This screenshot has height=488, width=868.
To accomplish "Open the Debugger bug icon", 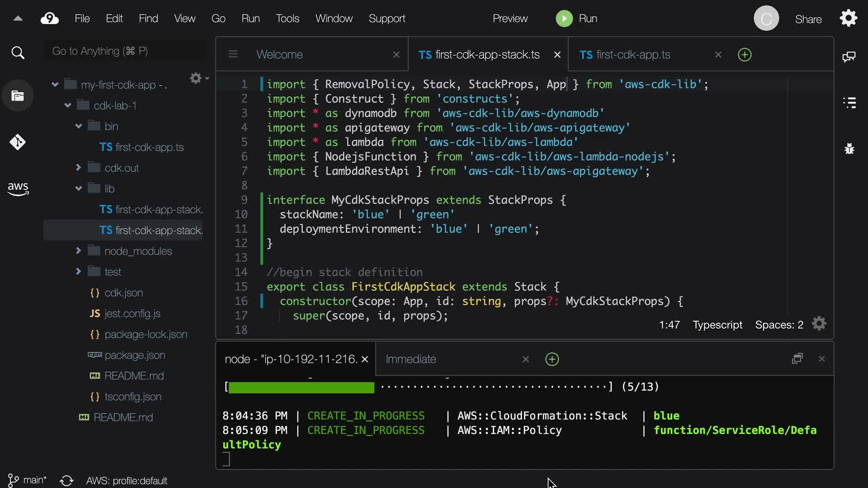I will 849,149.
